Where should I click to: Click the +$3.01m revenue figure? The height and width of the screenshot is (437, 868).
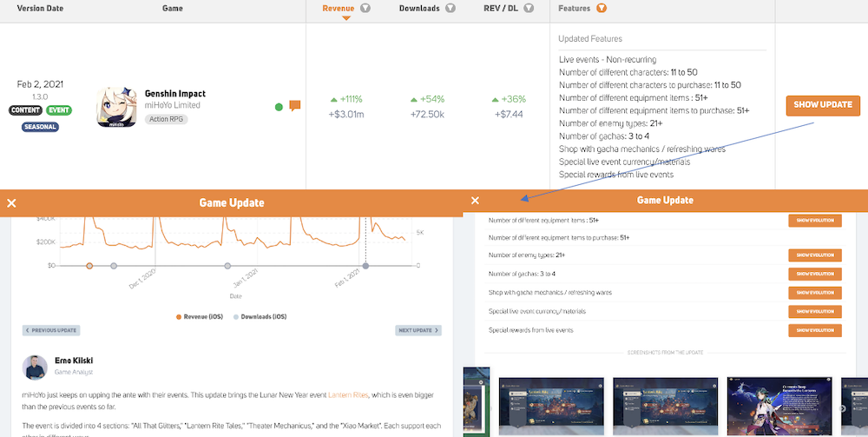coord(346,115)
